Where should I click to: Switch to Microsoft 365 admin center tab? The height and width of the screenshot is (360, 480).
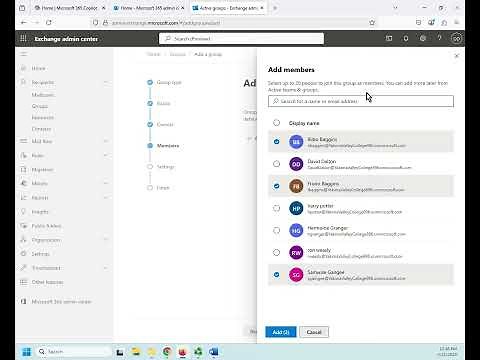149,8
